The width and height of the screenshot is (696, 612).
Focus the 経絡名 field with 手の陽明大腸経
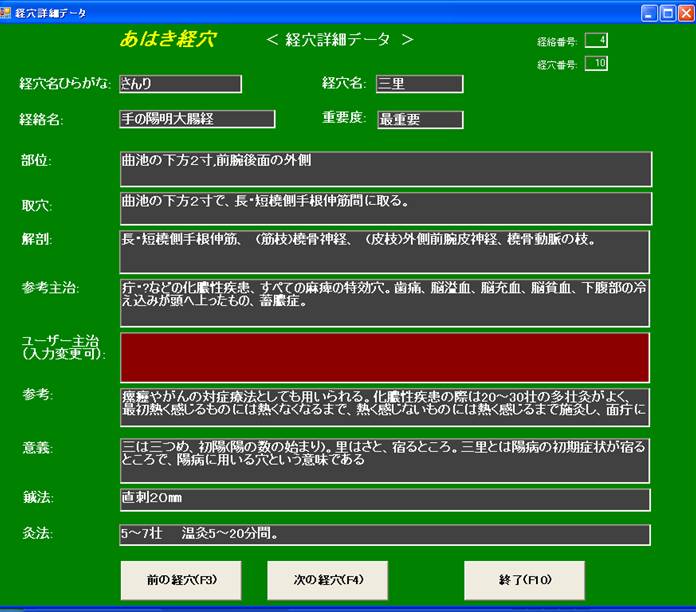(x=196, y=119)
